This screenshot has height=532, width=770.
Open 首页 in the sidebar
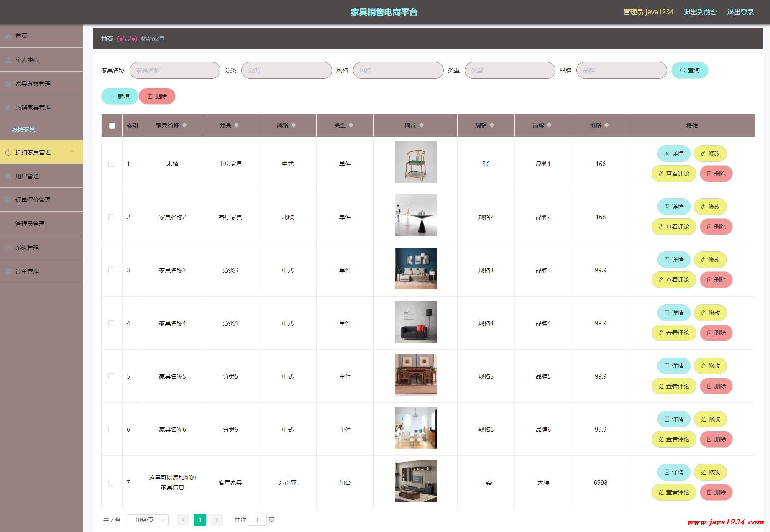[41, 36]
